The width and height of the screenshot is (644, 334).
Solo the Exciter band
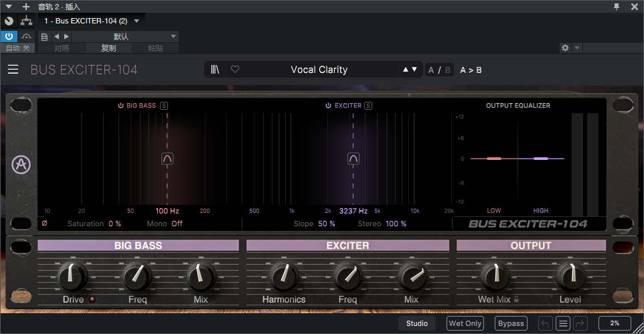point(368,106)
